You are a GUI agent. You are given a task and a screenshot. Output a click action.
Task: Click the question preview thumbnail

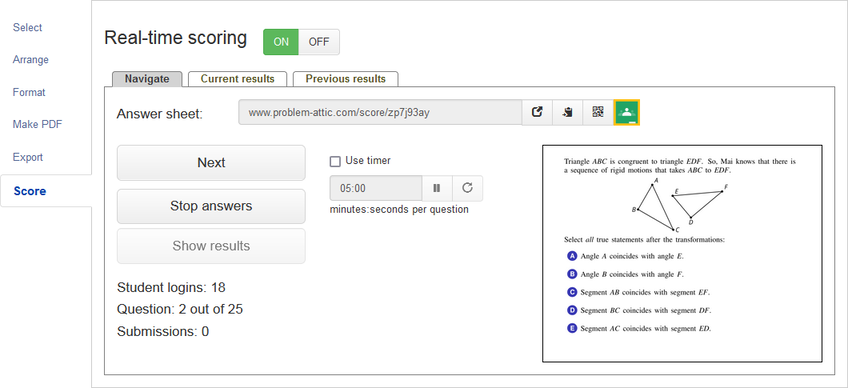682,253
